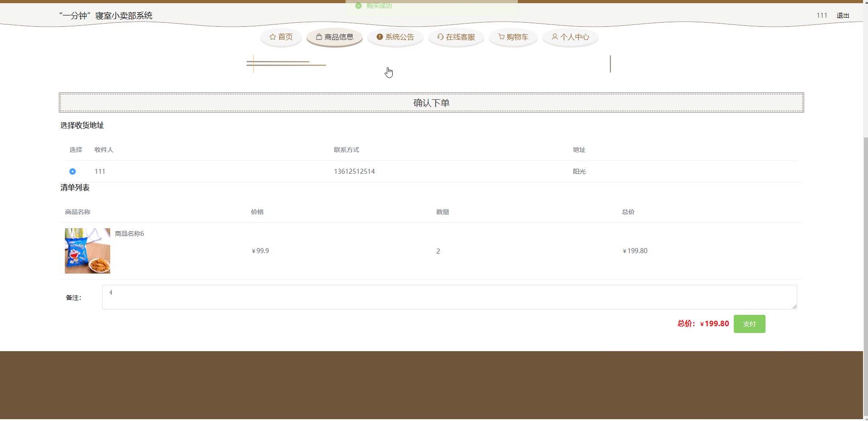868x421 pixels.
Task: Open the 个人中心 profile tab
Action: tap(571, 37)
